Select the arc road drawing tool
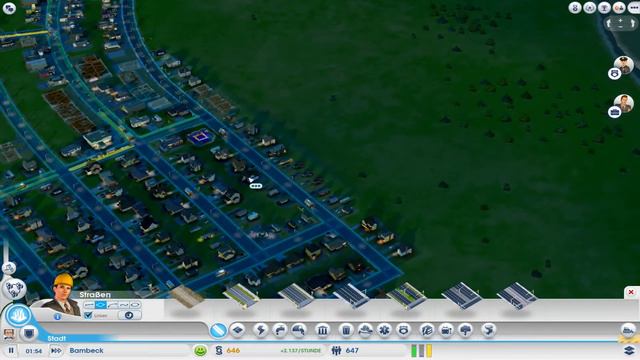Viewport: 640px width, 360px height. pyautogui.click(x=112, y=305)
